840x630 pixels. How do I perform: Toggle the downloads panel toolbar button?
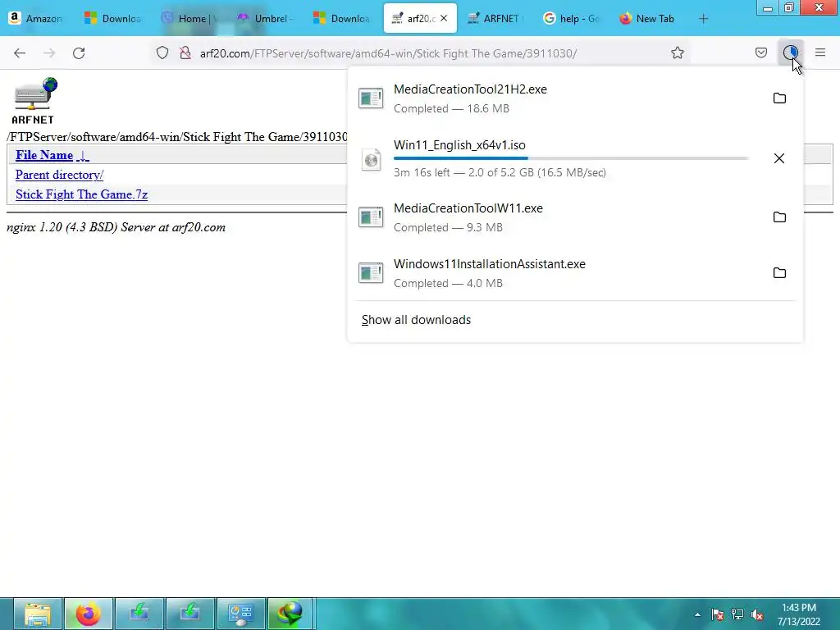(x=790, y=52)
